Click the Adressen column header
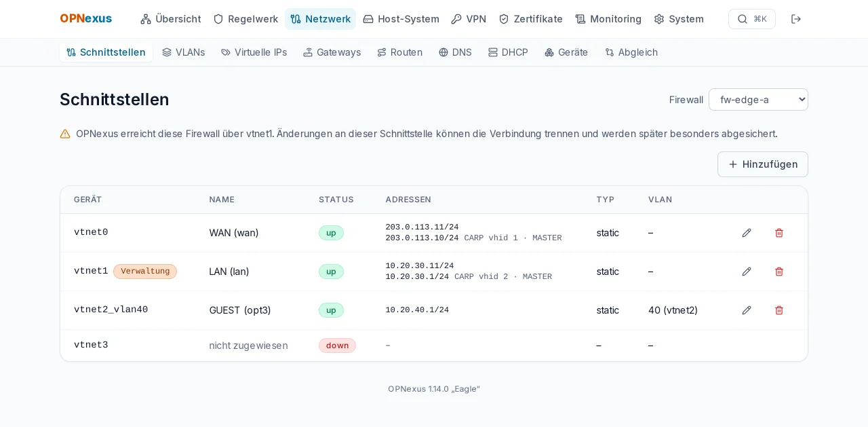This screenshot has width=868, height=427. pos(408,200)
